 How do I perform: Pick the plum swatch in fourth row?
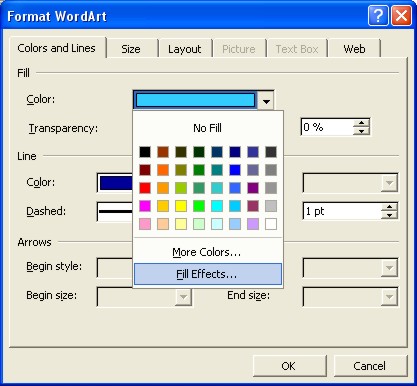[x=253, y=206]
